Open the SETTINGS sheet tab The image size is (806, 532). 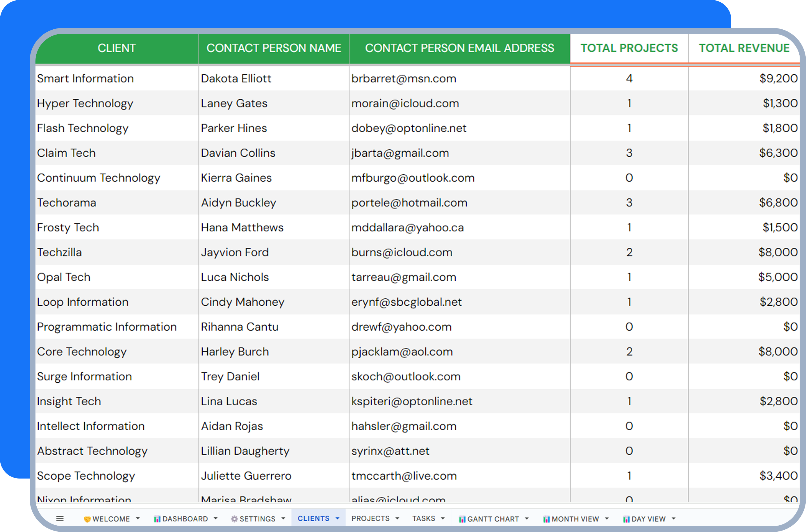[x=257, y=519]
